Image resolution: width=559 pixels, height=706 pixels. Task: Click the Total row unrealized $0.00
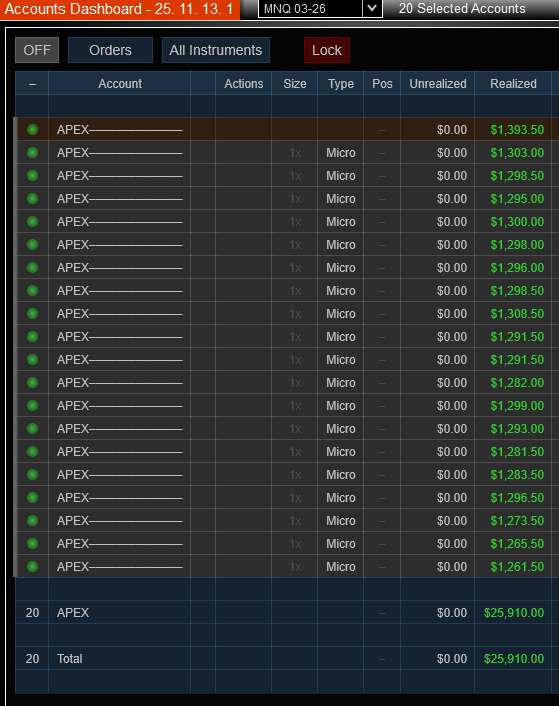point(452,659)
